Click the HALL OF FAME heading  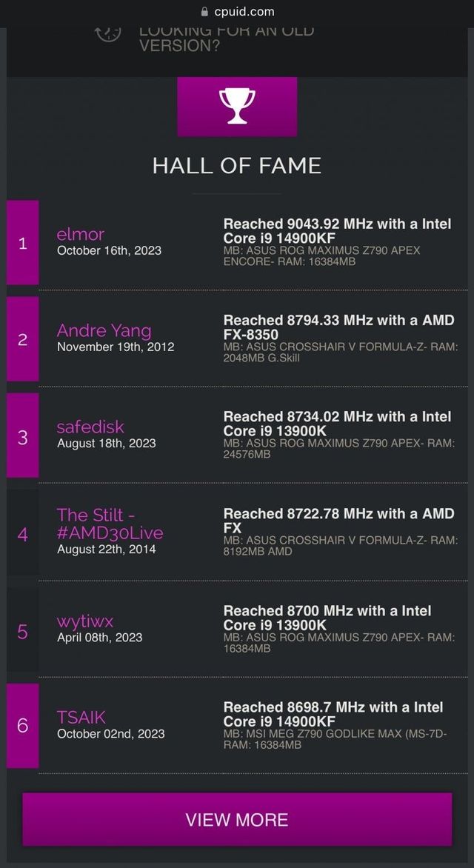[237, 165]
